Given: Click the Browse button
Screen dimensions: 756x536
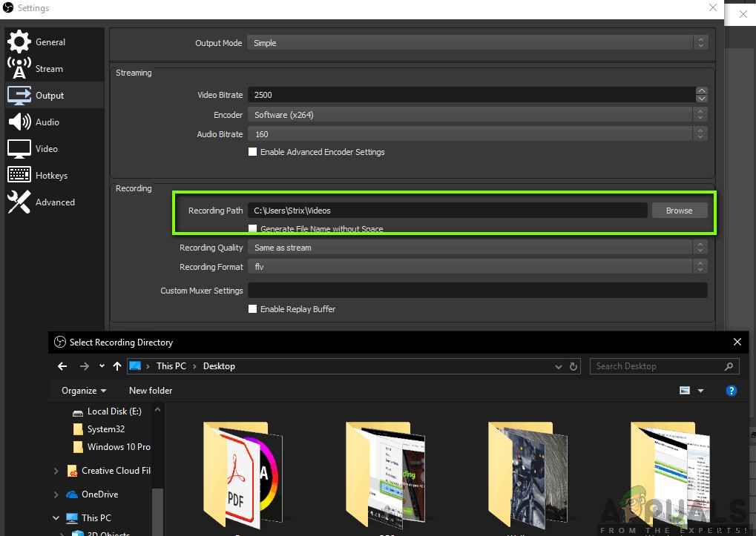Looking at the screenshot, I should pos(680,211).
